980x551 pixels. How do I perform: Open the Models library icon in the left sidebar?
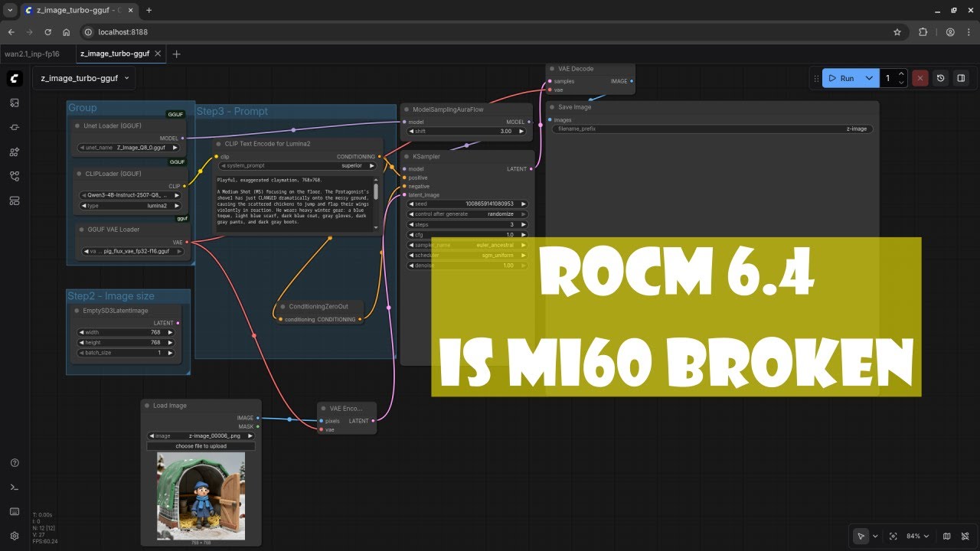tap(15, 152)
